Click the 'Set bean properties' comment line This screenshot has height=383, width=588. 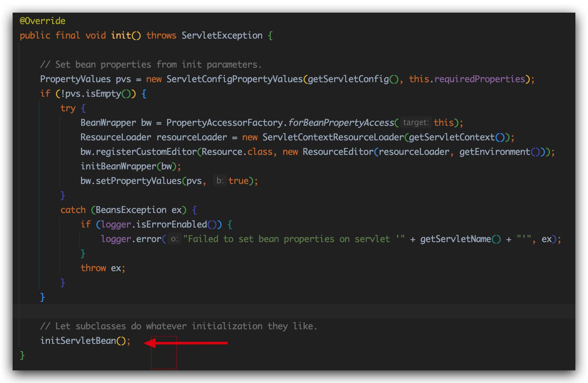click(x=151, y=64)
